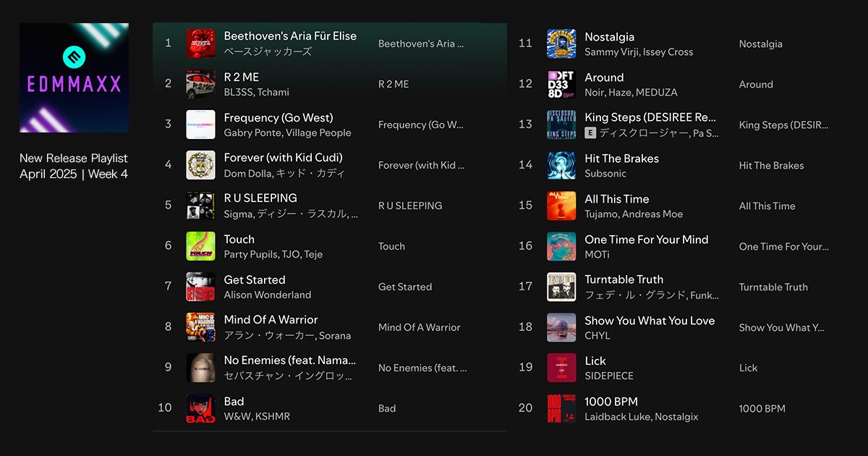
Task: Select the Touch track artwork
Action: pyautogui.click(x=200, y=246)
